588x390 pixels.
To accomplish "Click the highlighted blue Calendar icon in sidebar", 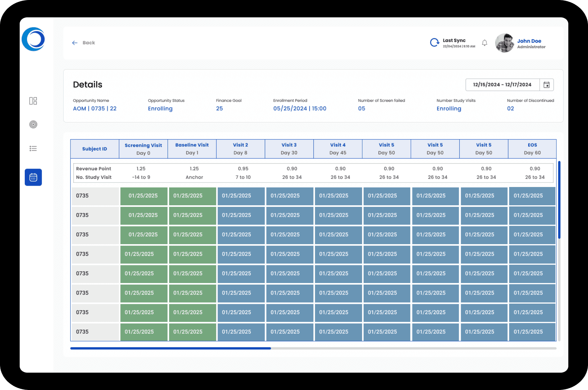I will 33,177.
